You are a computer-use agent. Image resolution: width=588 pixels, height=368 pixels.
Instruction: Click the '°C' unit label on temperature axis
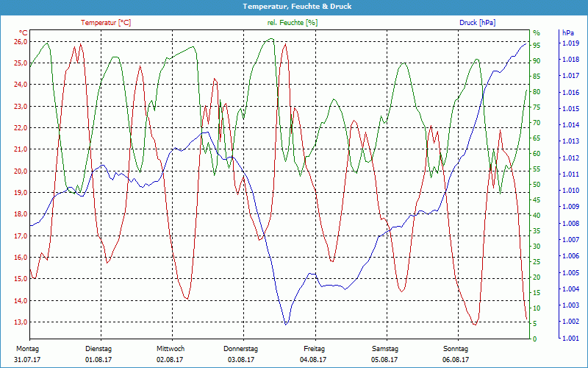24,33
